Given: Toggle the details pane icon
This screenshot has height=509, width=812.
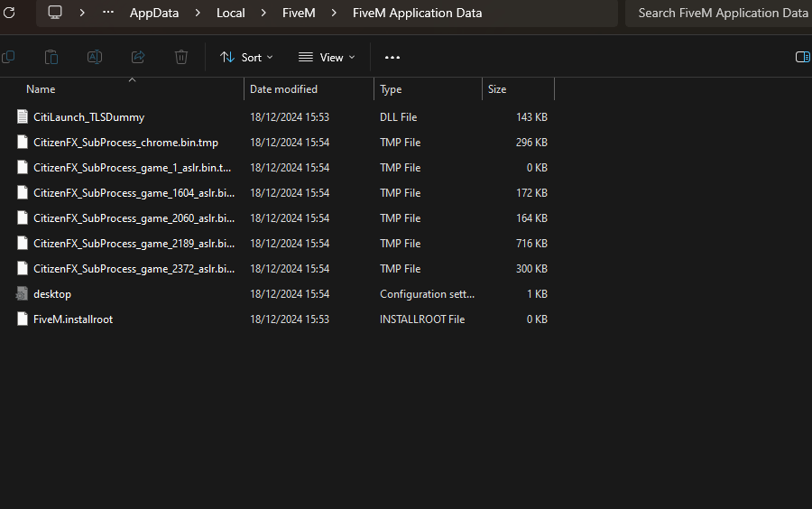Looking at the screenshot, I should click(802, 57).
